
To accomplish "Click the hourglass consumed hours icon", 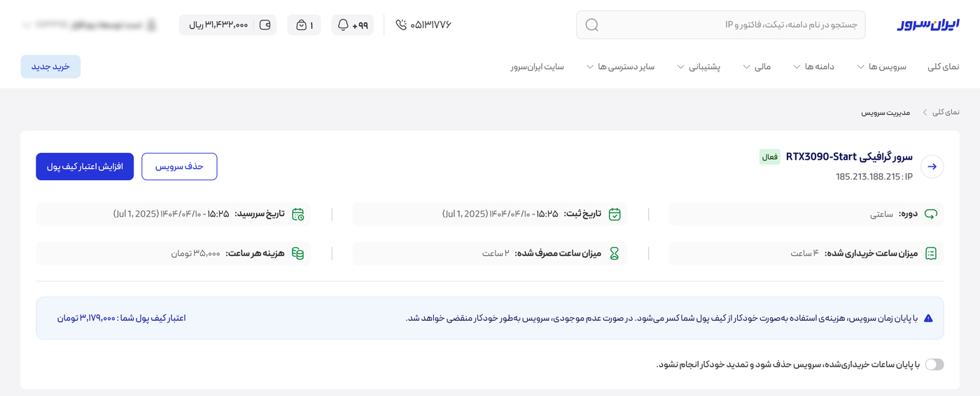I will 615,253.
